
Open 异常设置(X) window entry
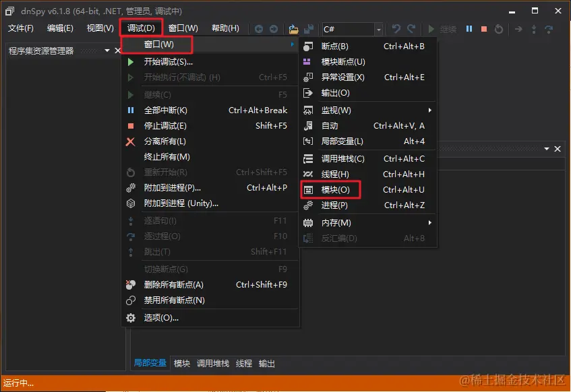[368, 77]
